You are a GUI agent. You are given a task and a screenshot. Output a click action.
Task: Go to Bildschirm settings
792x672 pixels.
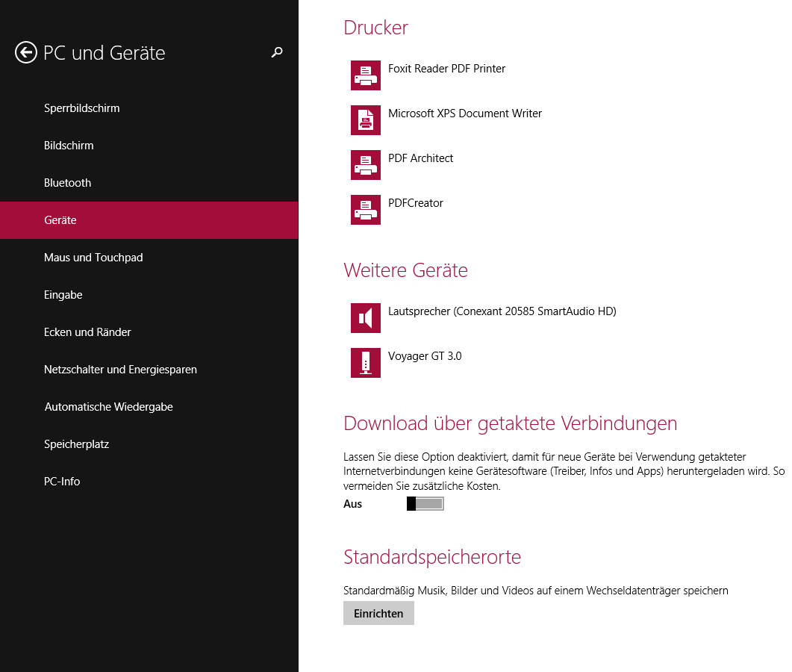[69, 146]
